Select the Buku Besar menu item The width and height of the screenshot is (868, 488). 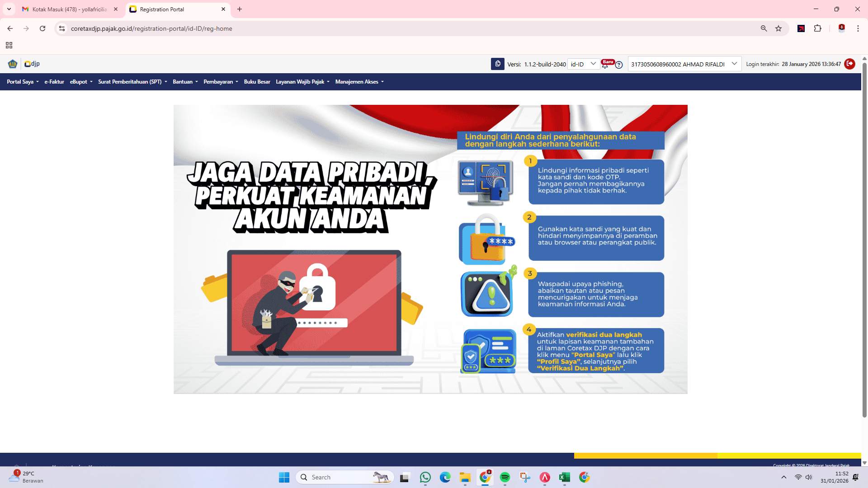(257, 82)
